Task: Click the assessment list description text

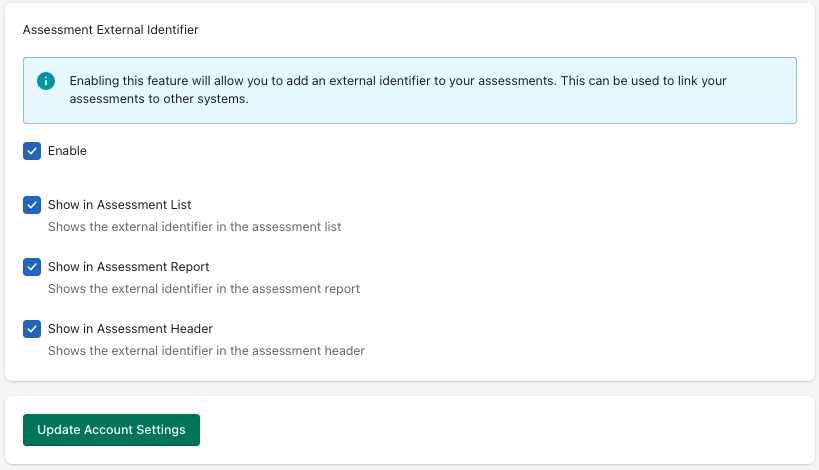Action: point(194,227)
